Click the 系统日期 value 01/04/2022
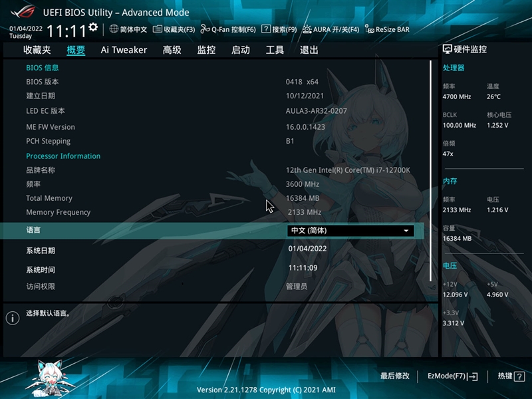This screenshot has width=532, height=399. [x=307, y=249]
